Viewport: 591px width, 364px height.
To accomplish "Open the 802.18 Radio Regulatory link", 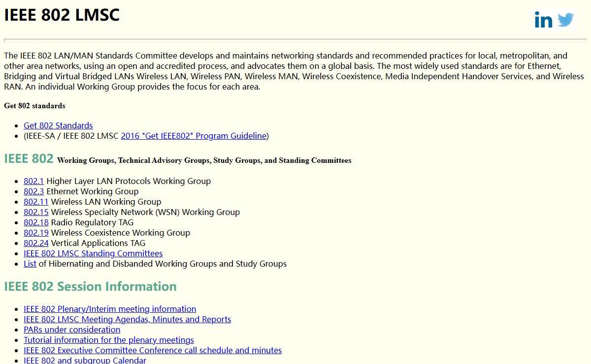I will point(36,222).
